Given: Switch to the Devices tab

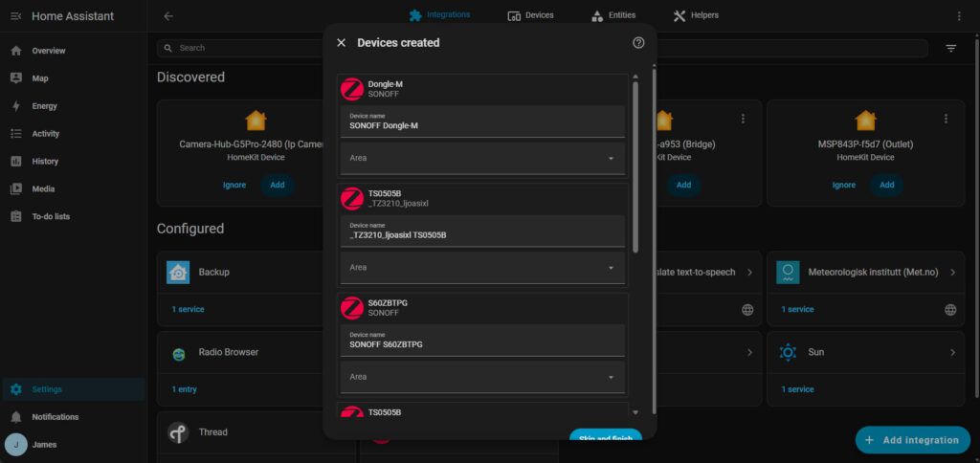Looking at the screenshot, I should 530,15.
